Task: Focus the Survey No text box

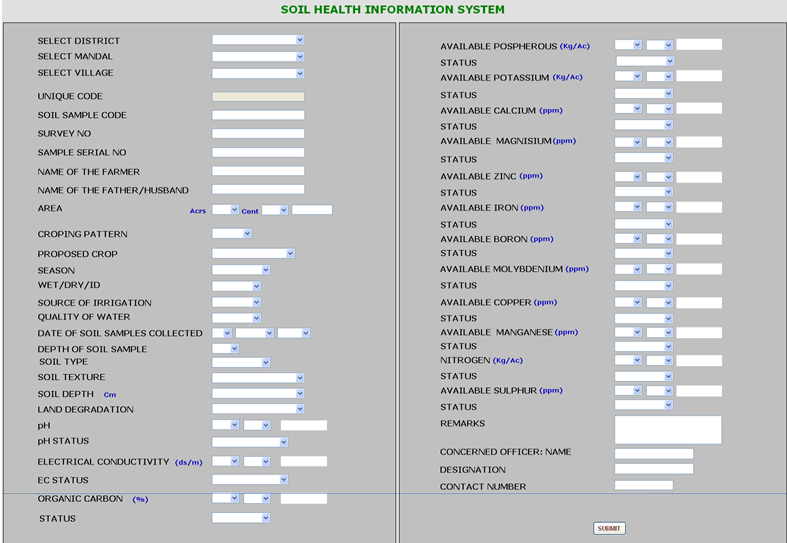Action: point(258,133)
